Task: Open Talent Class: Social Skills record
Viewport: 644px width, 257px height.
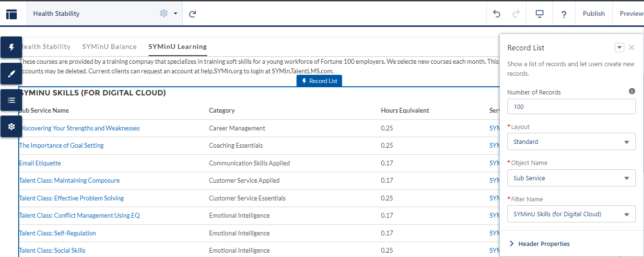Action: click(52, 250)
